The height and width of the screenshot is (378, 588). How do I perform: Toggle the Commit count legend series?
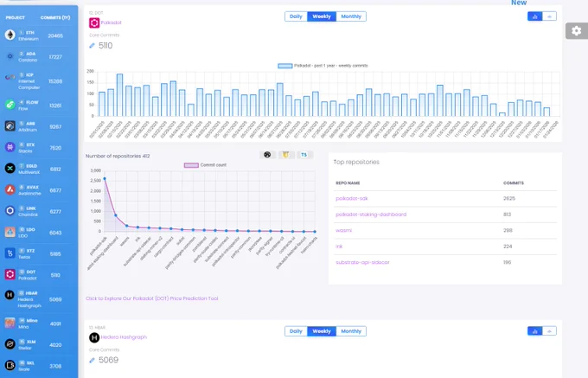[205, 165]
